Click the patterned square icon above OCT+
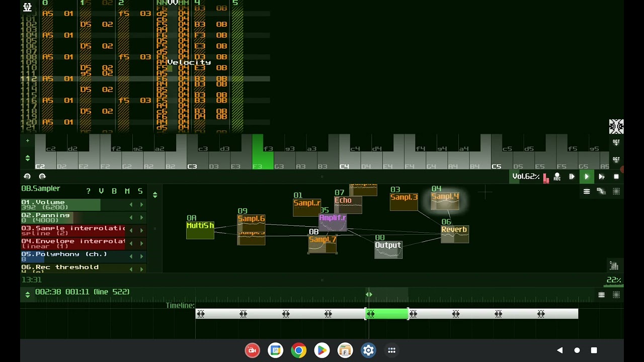The image size is (644, 362). click(616, 126)
